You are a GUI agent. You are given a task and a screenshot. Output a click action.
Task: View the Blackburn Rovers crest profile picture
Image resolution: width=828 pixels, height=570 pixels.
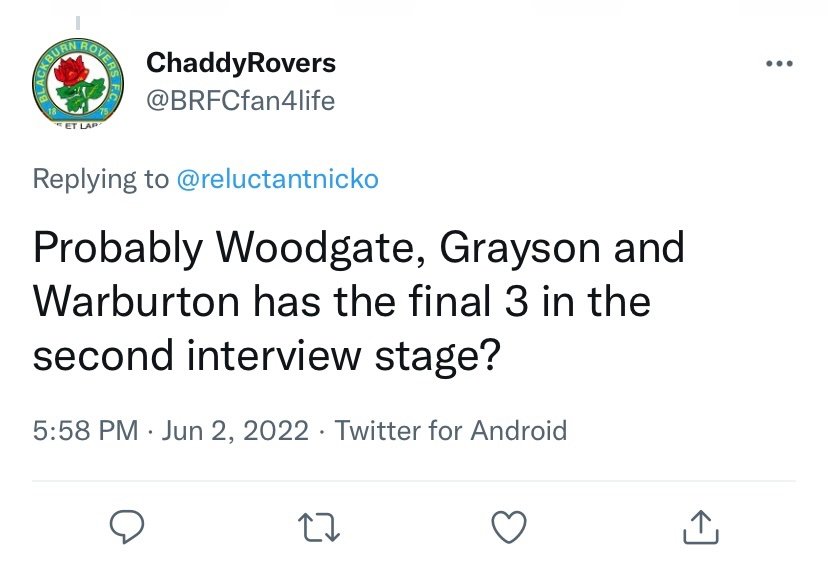tap(78, 82)
